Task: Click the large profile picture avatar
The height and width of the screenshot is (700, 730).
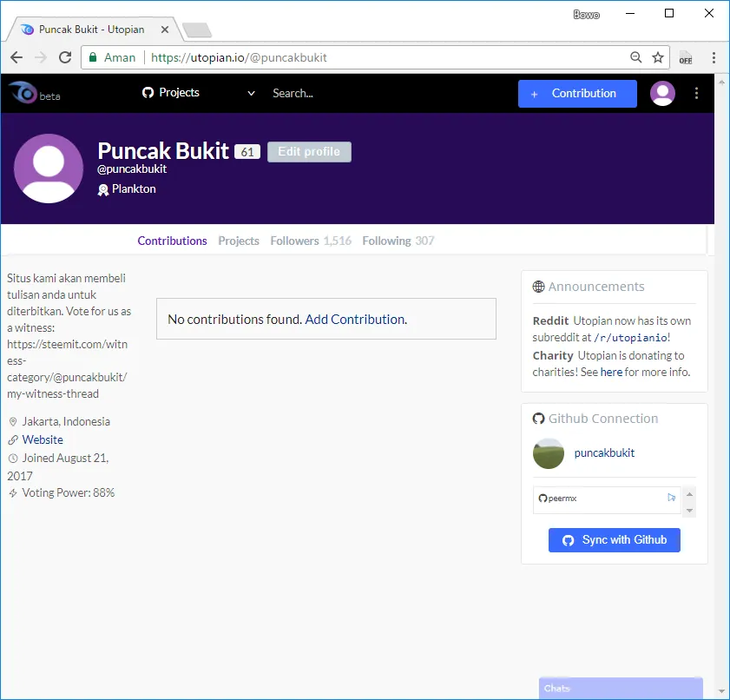Action: (x=49, y=168)
